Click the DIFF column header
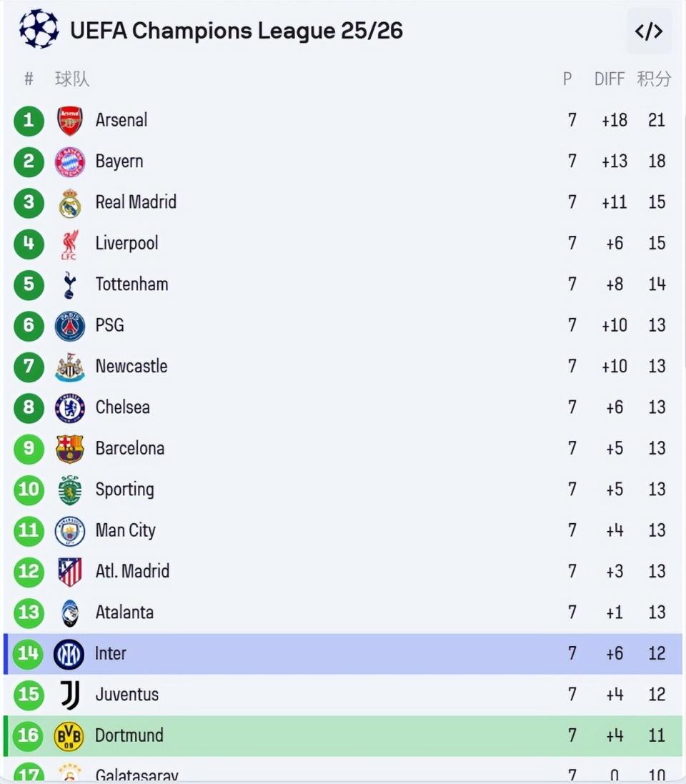This screenshot has height=784, width=686. coord(609,79)
